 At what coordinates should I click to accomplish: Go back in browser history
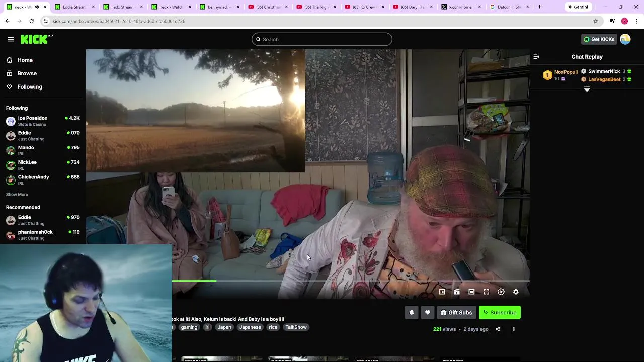pos(7,21)
